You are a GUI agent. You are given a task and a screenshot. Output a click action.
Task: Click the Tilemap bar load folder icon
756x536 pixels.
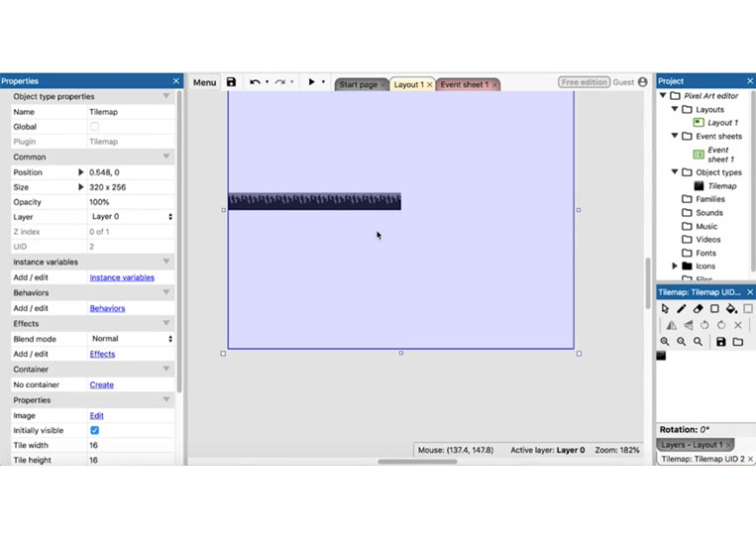738,342
